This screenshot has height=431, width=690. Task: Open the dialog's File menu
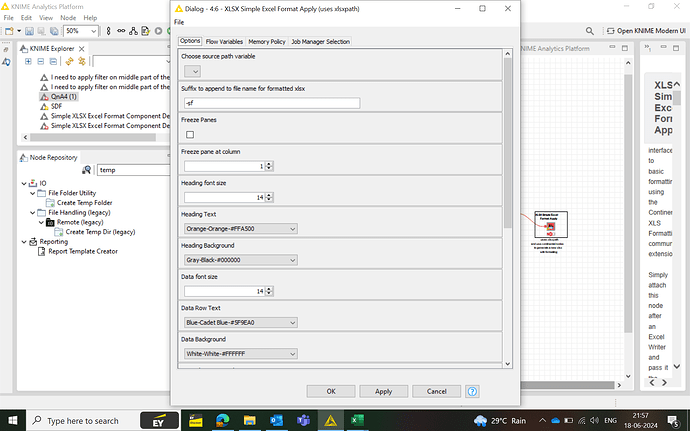point(179,22)
